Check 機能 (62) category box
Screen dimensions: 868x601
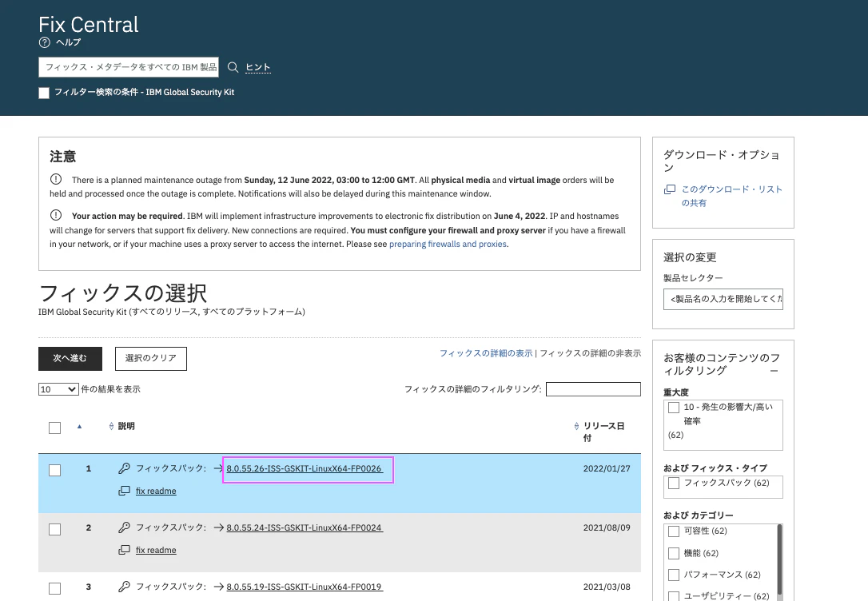[674, 553]
